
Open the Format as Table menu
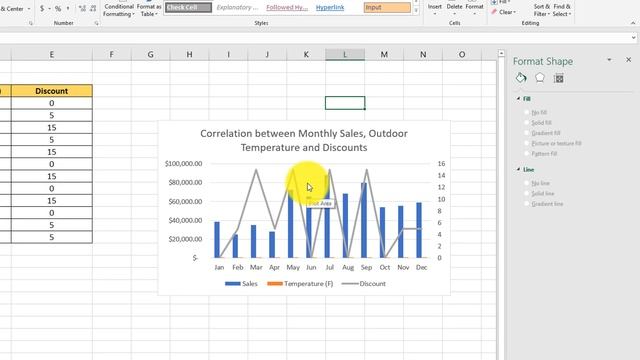(x=149, y=10)
